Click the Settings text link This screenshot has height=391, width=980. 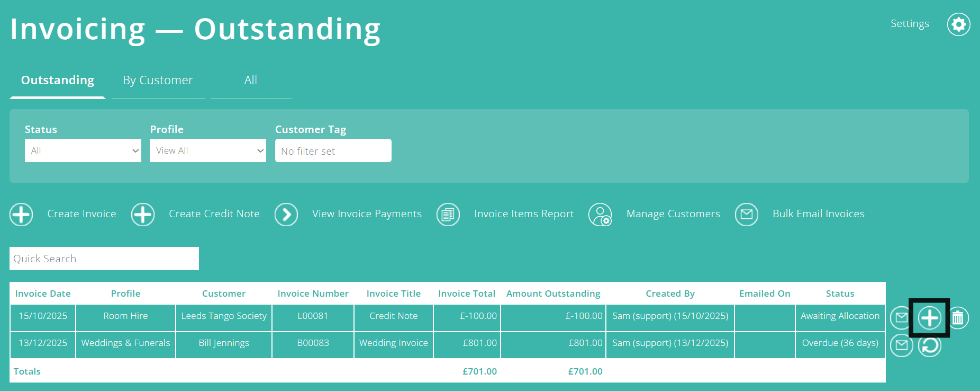[910, 24]
